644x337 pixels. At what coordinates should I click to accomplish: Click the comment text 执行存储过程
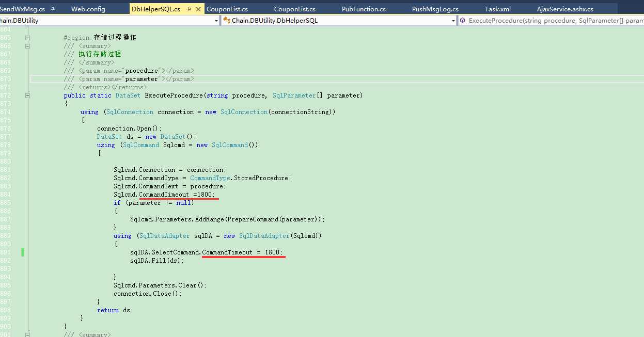100,54
